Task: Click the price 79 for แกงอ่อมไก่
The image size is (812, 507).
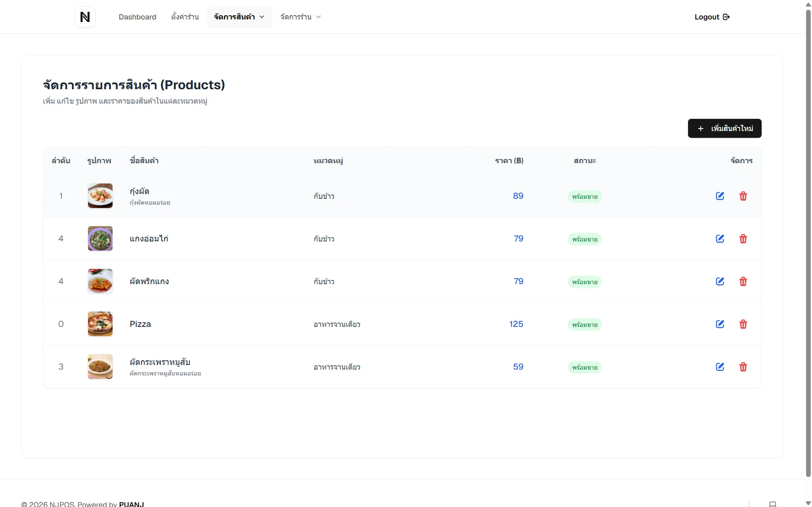Action: tap(519, 238)
